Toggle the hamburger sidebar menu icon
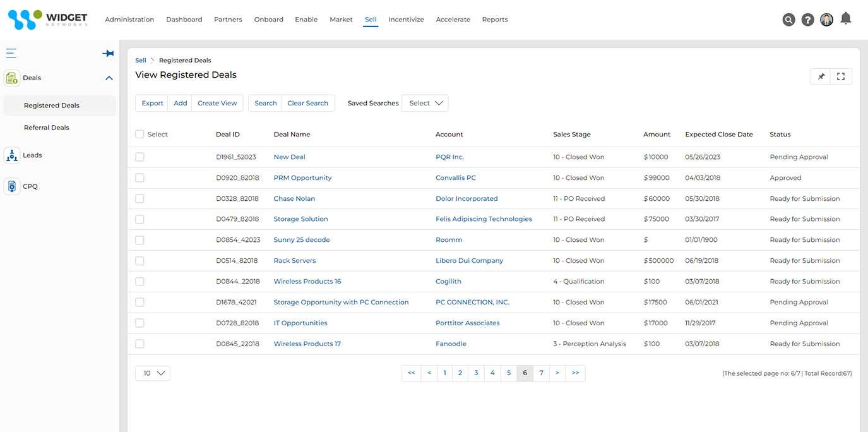The height and width of the screenshot is (432, 868). click(11, 54)
